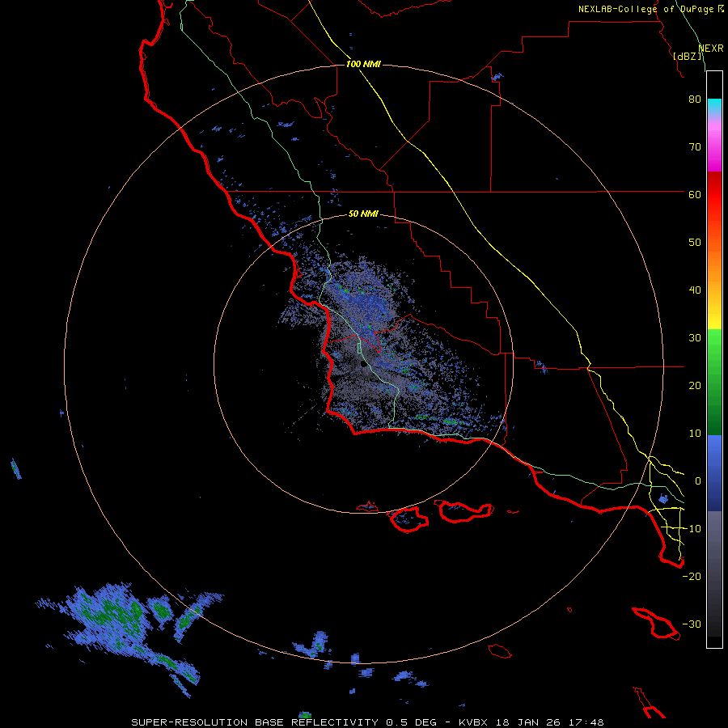Image resolution: width=728 pixels, height=728 pixels.
Task: Click the 100 NMI range ring label
Action: [x=363, y=64]
